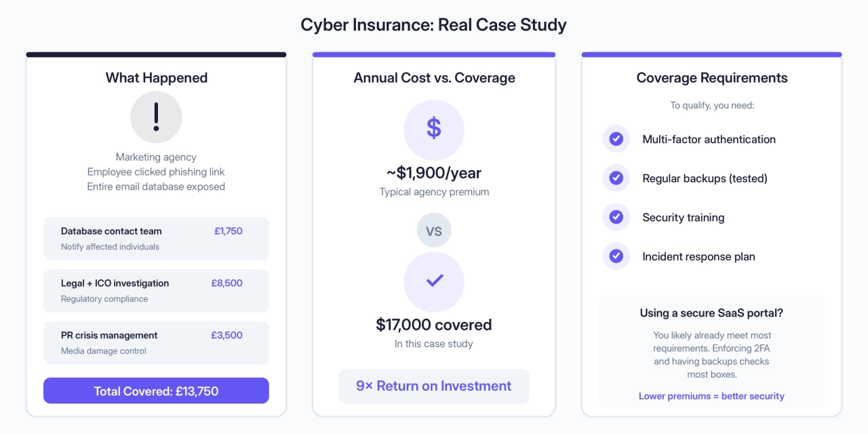868x434 pixels.
Task: Click the £8,500 cost amount
Action: coord(226,283)
